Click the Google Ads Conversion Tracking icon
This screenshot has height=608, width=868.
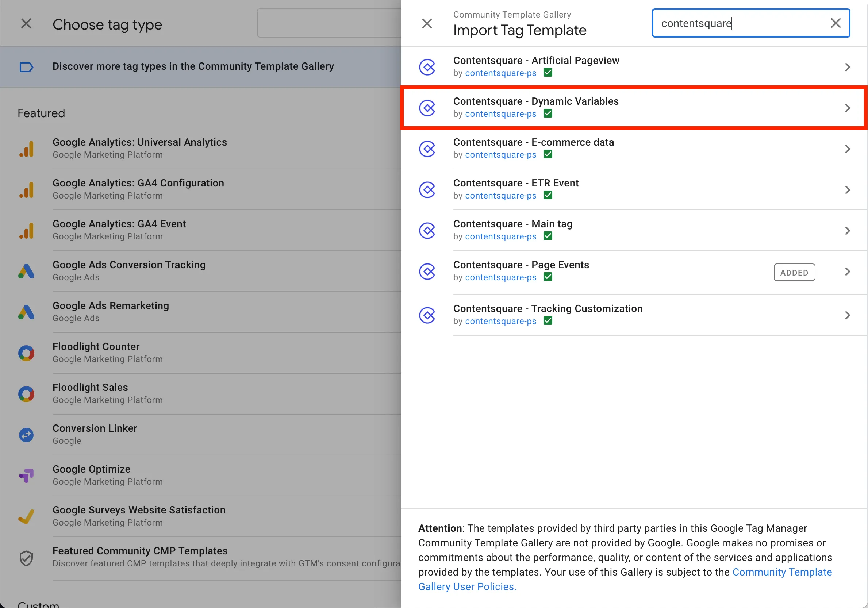coord(26,271)
